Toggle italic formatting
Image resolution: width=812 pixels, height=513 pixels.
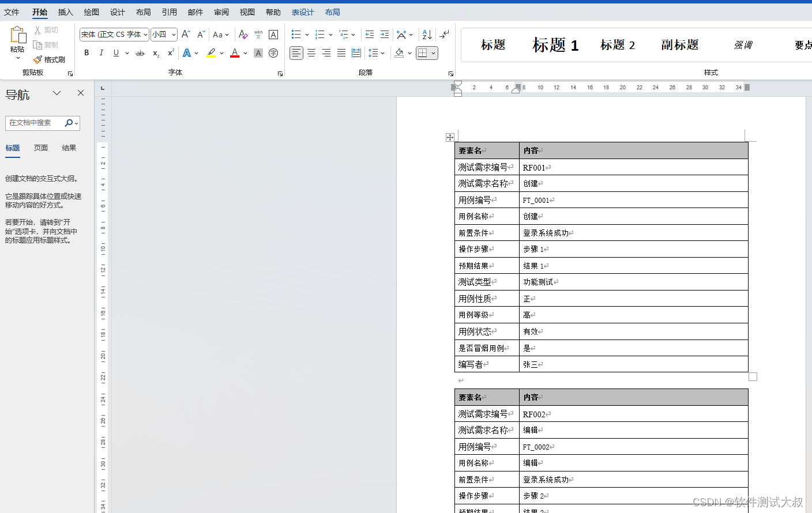coord(101,53)
